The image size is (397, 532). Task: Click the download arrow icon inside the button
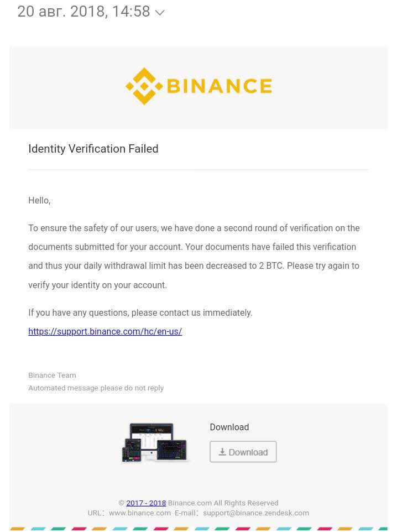(x=222, y=452)
